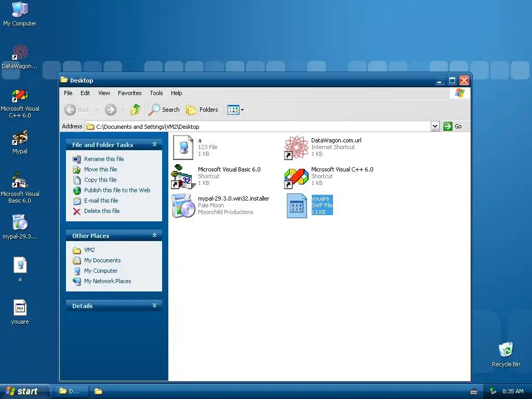Viewport: 532px width, 399px height.
Task: Collapse File and Folder Tasks panel
Action: tap(154, 144)
